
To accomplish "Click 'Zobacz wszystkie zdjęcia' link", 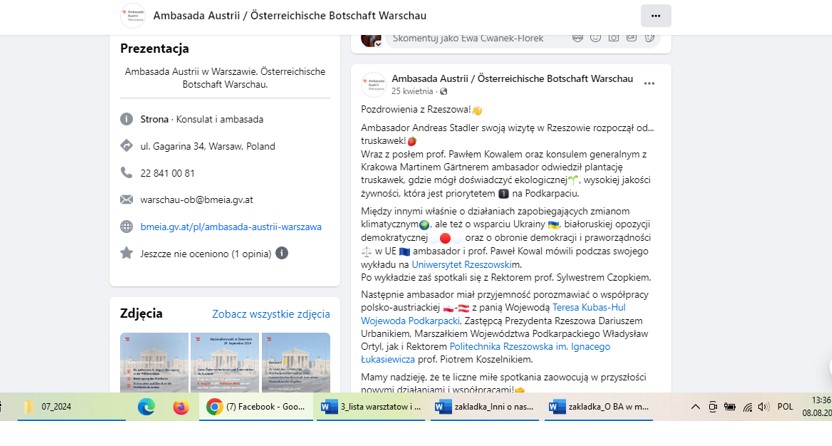I will (x=270, y=313).
